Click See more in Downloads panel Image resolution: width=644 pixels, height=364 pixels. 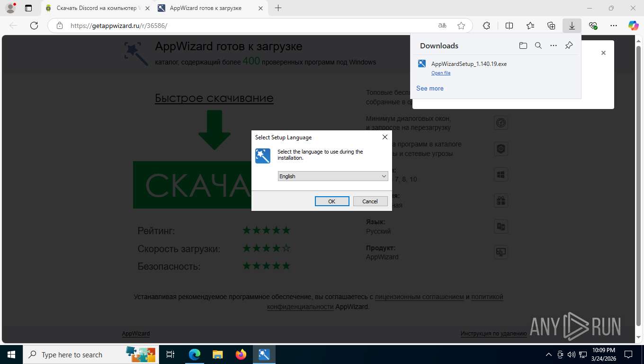(x=430, y=88)
